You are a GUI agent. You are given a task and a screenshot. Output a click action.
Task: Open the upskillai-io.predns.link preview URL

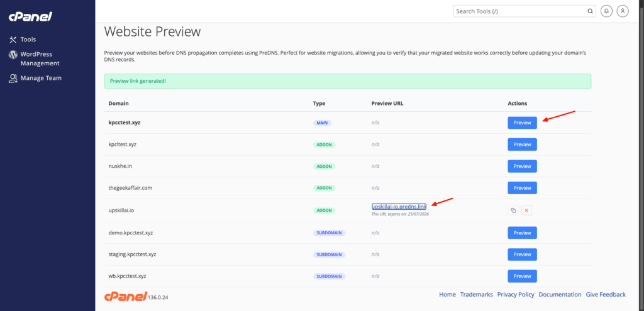tap(399, 206)
